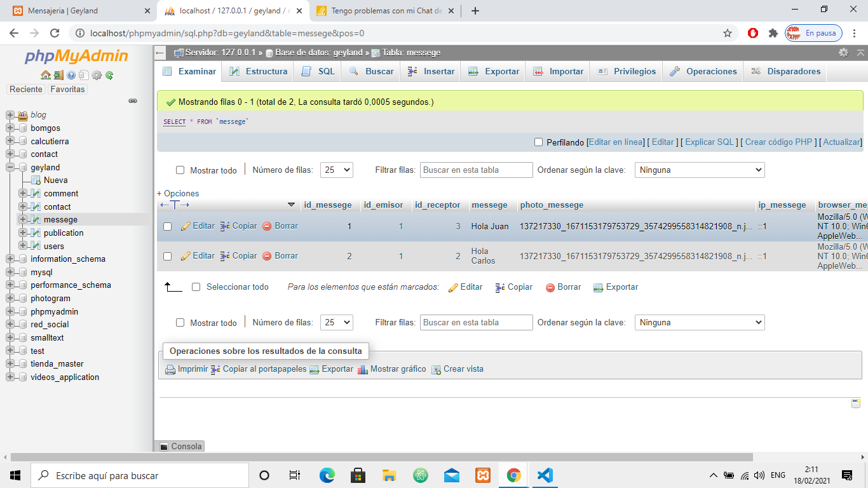Click Crear vista option
868x488 pixels.
(x=458, y=369)
